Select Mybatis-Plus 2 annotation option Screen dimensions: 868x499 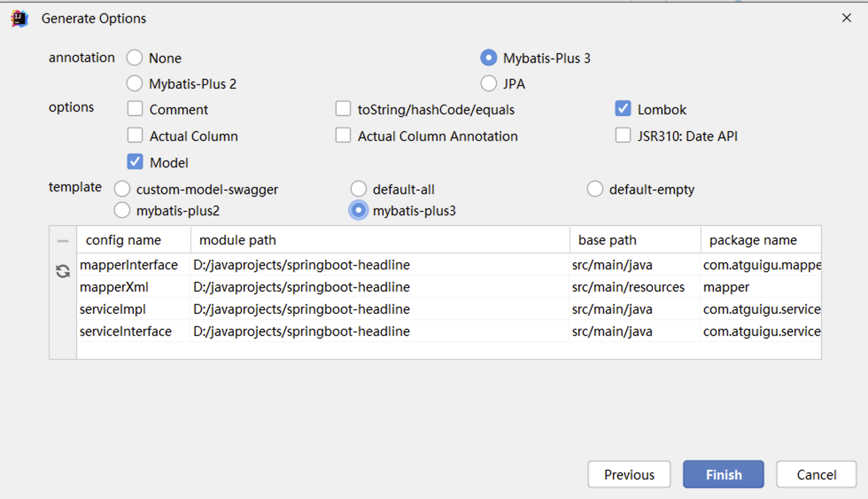[135, 84]
